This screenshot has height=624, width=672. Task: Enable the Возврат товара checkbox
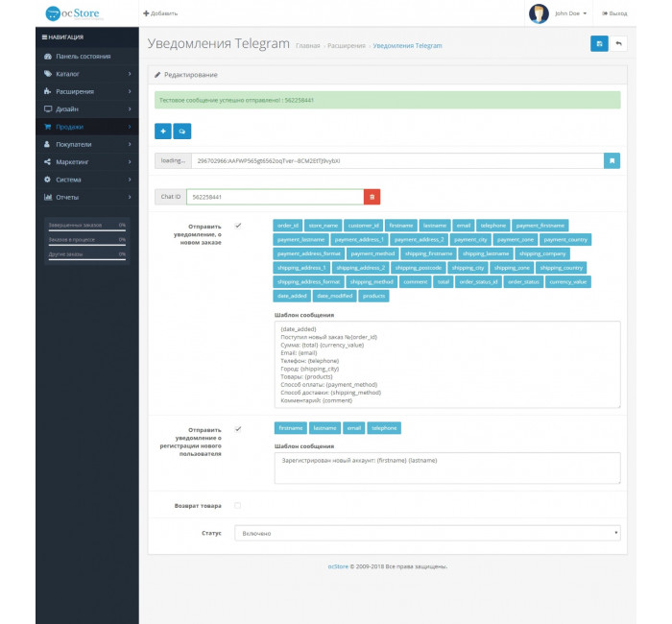click(x=237, y=506)
